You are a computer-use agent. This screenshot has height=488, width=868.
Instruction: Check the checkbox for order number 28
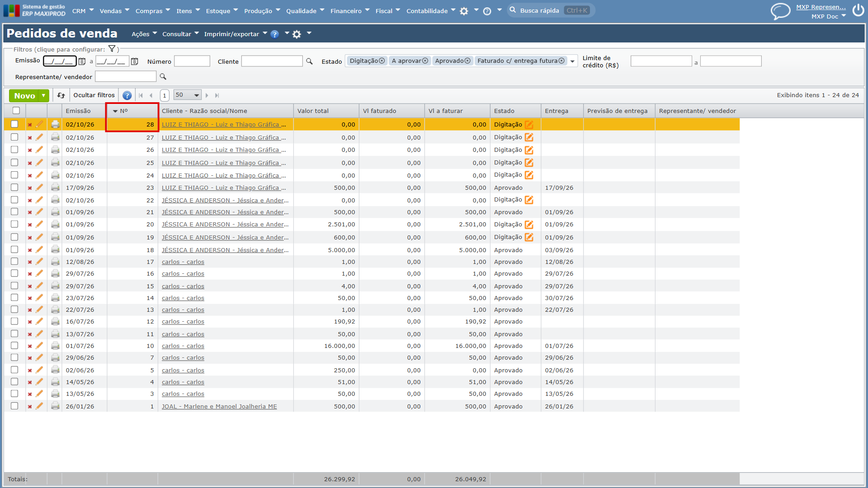coord(14,124)
